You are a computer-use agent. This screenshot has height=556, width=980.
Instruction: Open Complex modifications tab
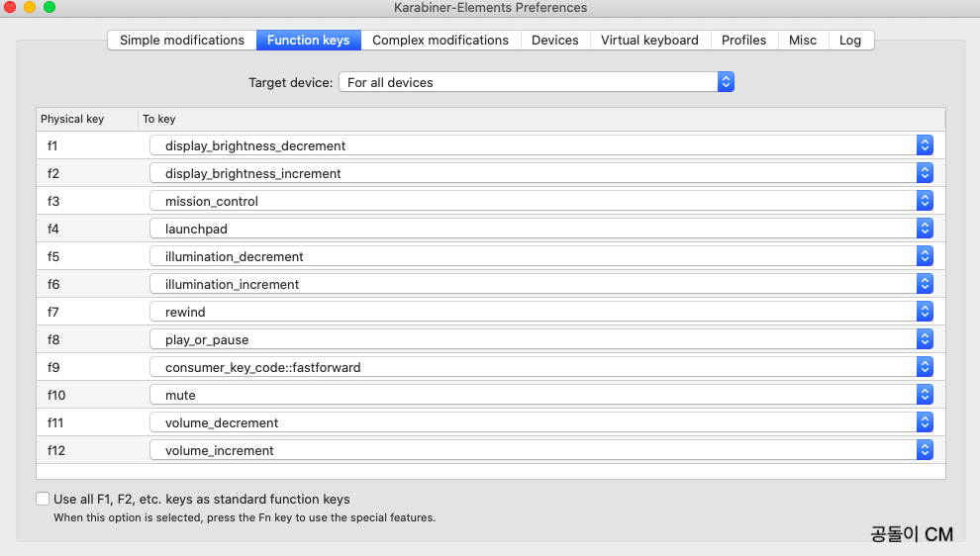[441, 40]
